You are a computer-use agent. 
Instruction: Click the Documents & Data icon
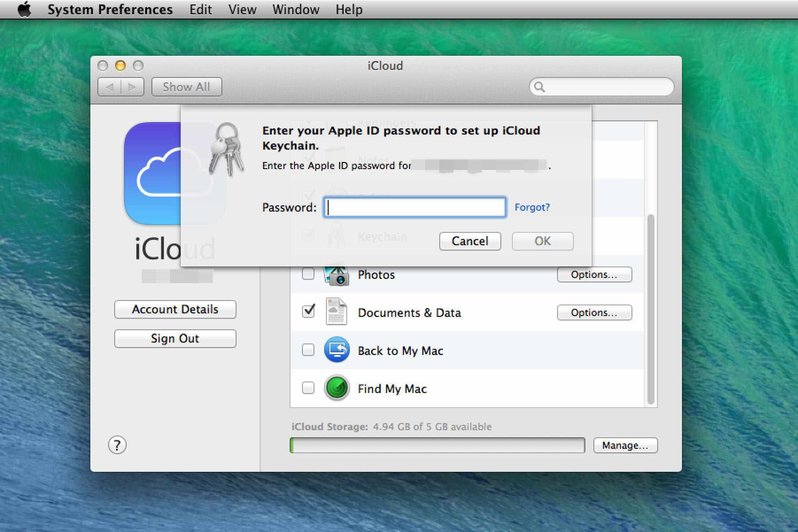click(336, 312)
